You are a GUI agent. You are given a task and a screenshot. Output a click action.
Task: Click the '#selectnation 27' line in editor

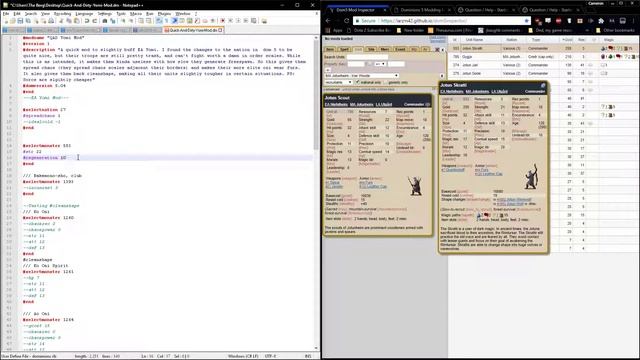44,110
